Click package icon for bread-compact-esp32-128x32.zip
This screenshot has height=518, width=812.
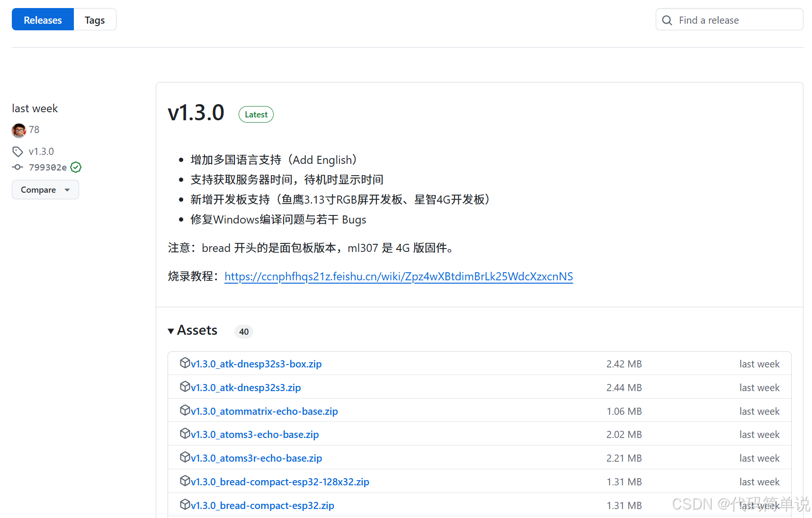pos(185,481)
